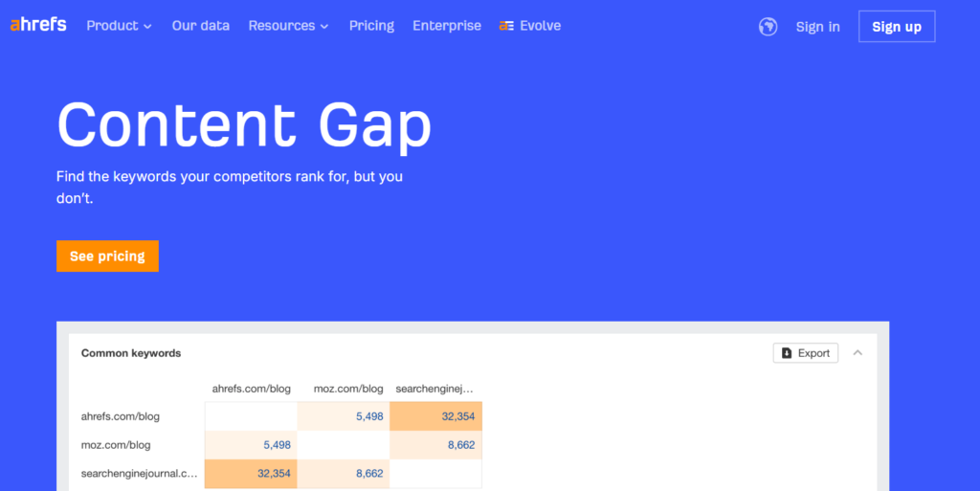Click the See pricing button
This screenshot has height=491, width=980.
click(x=107, y=257)
